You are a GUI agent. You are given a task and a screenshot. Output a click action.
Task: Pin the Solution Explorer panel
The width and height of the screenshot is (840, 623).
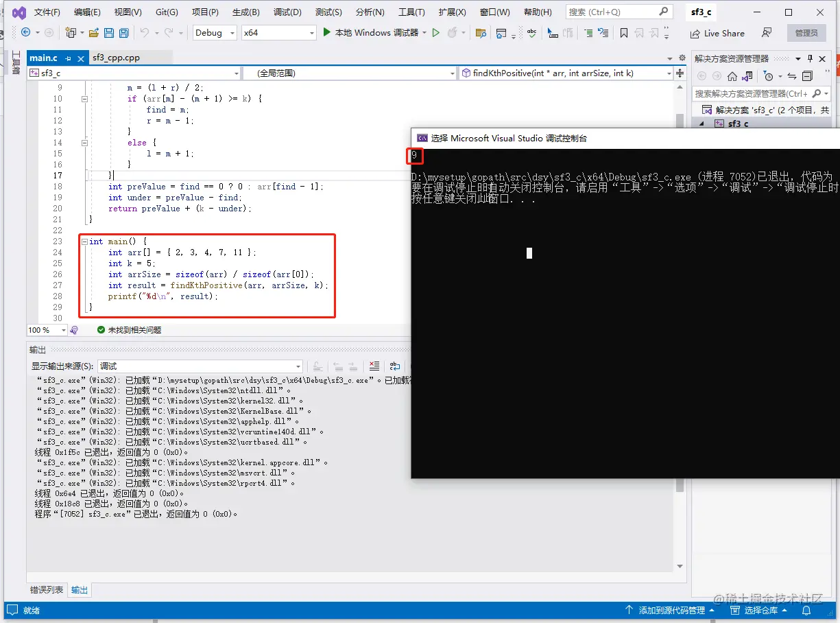point(810,58)
